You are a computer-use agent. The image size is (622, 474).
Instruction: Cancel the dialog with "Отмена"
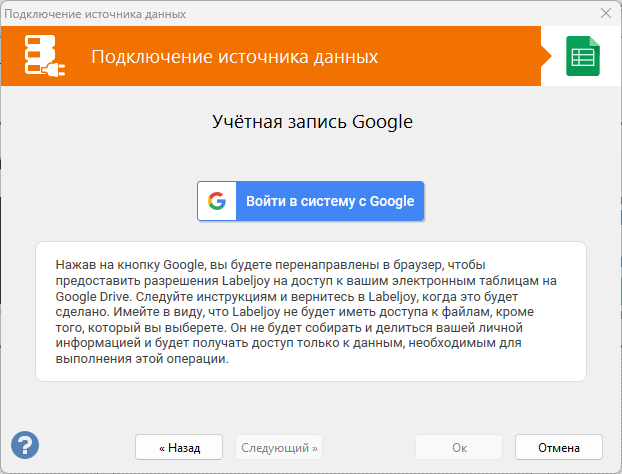559,447
